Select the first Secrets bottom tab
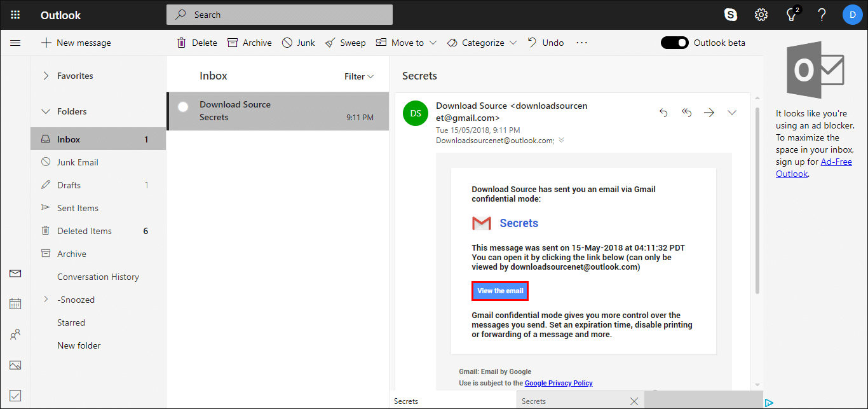Viewport: 868px width, 409px height. pyautogui.click(x=452, y=401)
